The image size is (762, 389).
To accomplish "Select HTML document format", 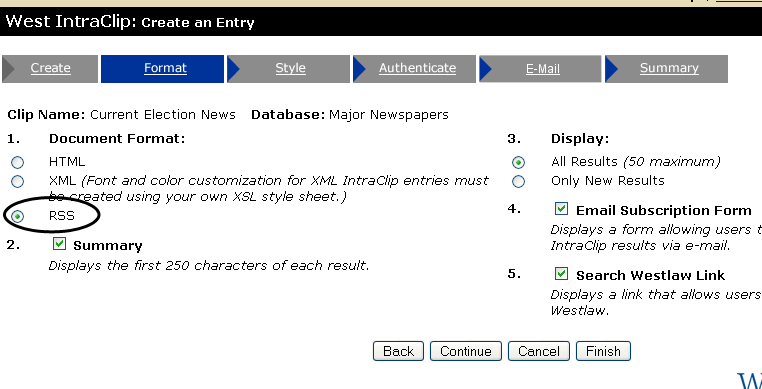I will tap(17, 162).
